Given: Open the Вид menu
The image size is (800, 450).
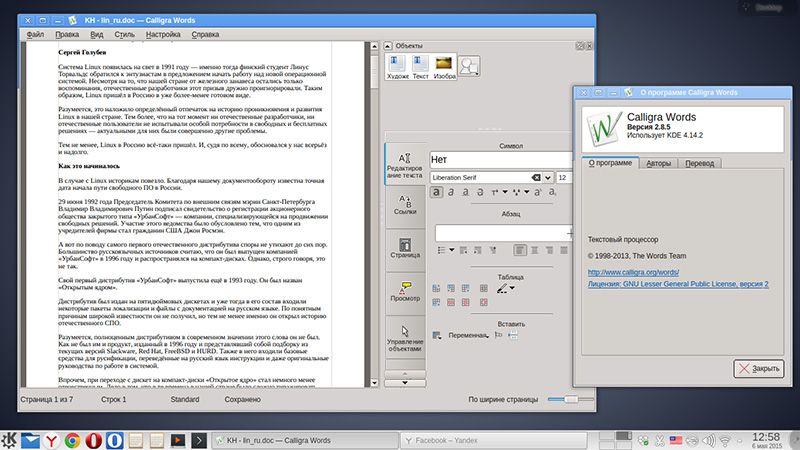Looking at the screenshot, I should (97, 34).
